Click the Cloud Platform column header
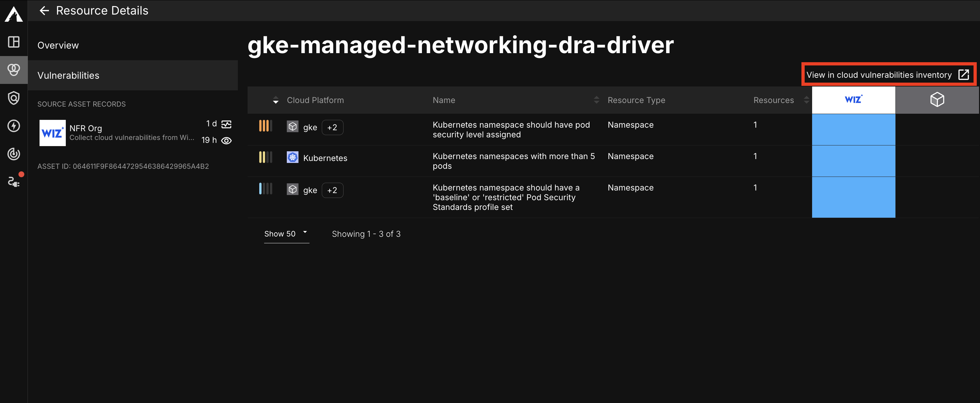Viewport: 980px width, 403px height. pyautogui.click(x=315, y=100)
